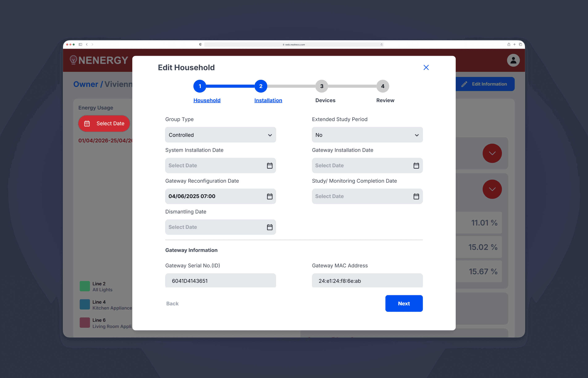Click the Installation step link

point(268,100)
